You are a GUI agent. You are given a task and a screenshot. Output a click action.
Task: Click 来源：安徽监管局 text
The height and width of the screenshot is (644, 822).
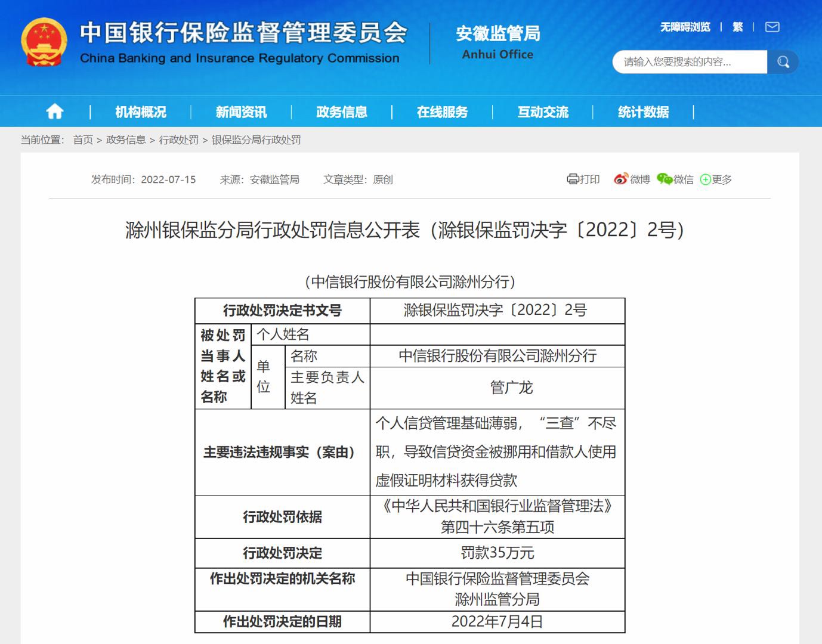point(259,179)
